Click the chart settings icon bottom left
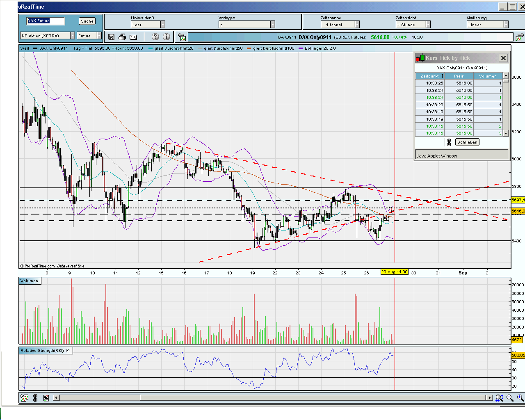The height and width of the screenshot is (420, 525). 24,398
